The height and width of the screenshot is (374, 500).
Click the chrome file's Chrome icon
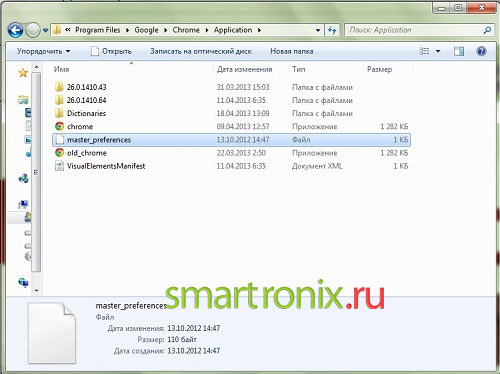pos(59,126)
